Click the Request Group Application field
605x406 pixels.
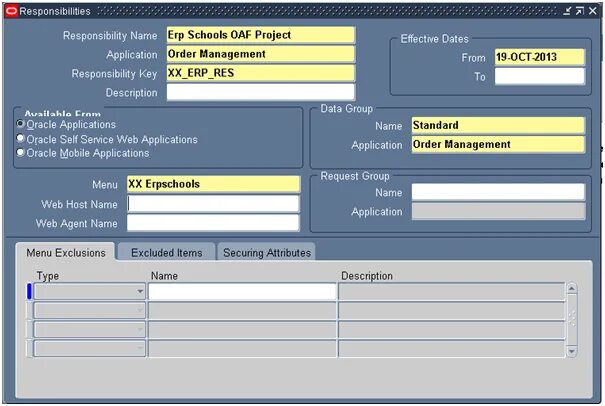point(498,211)
